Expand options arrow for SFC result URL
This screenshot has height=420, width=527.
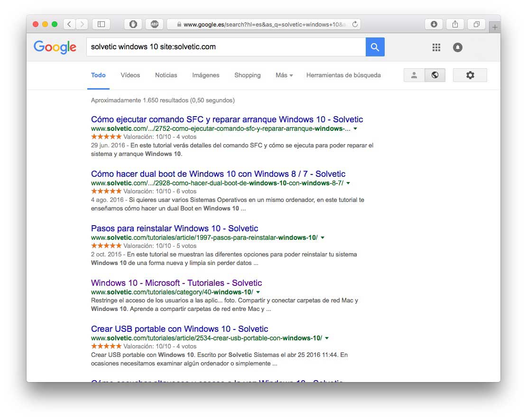[355, 128]
